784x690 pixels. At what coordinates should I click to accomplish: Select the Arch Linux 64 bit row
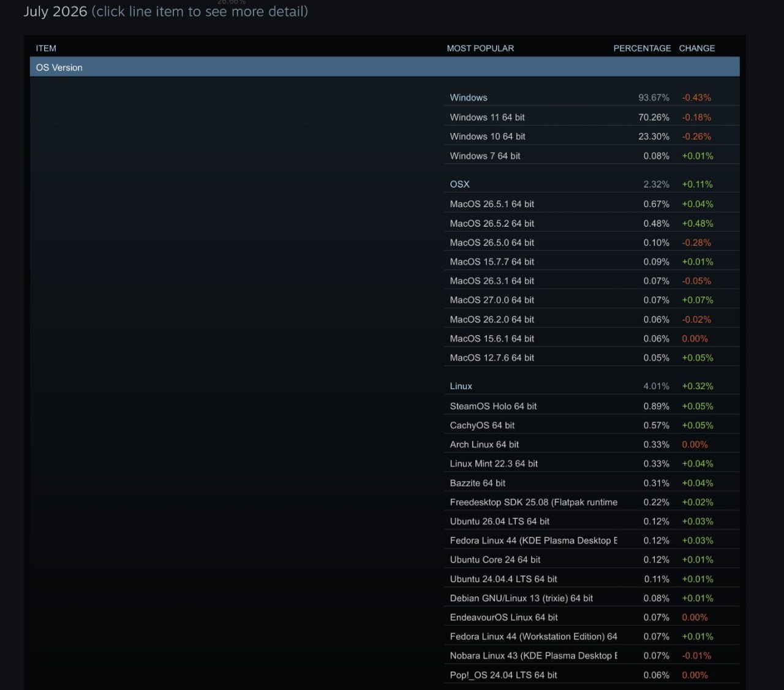click(592, 444)
